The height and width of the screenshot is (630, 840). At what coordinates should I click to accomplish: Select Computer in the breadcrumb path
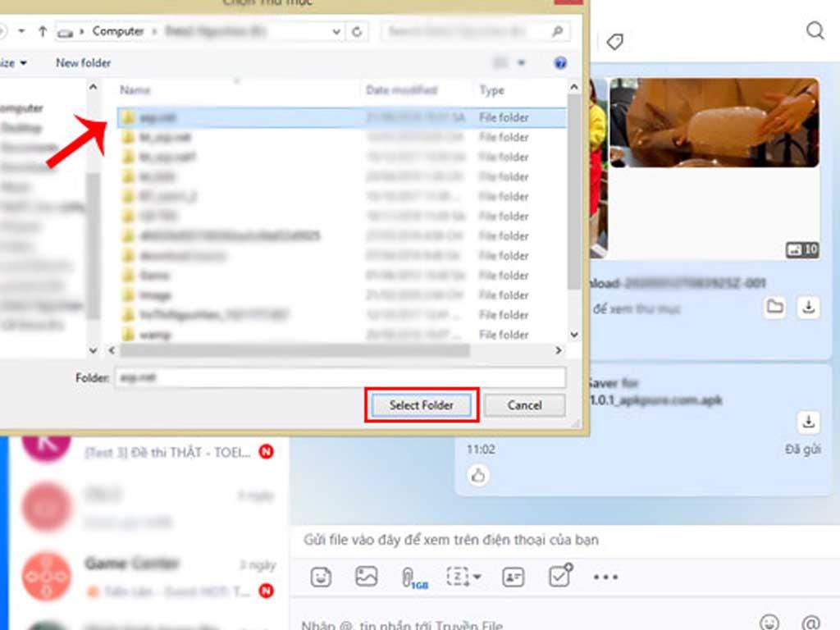(x=118, y=31)
